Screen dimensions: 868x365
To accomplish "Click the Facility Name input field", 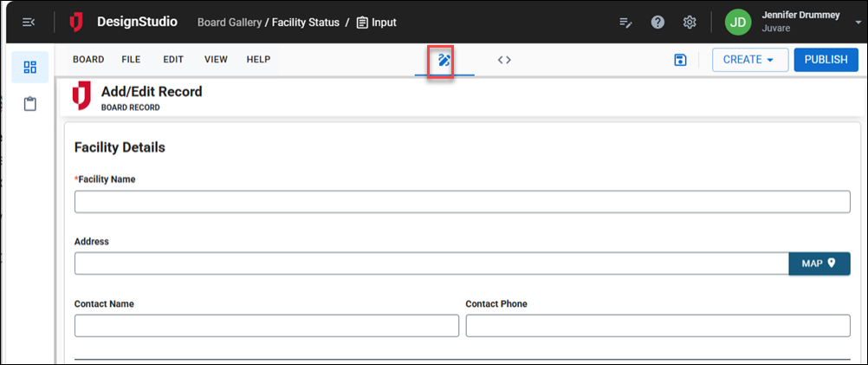I will coord(462,202).
